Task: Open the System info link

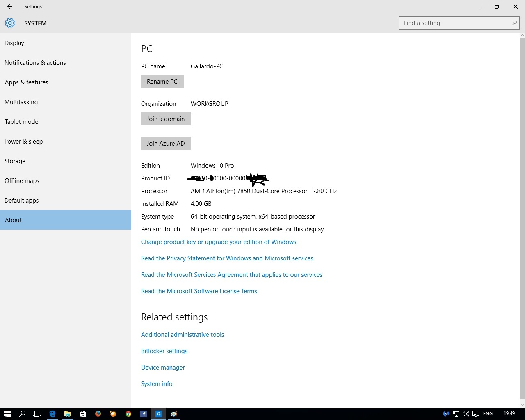Action: [x=157, y=384]
